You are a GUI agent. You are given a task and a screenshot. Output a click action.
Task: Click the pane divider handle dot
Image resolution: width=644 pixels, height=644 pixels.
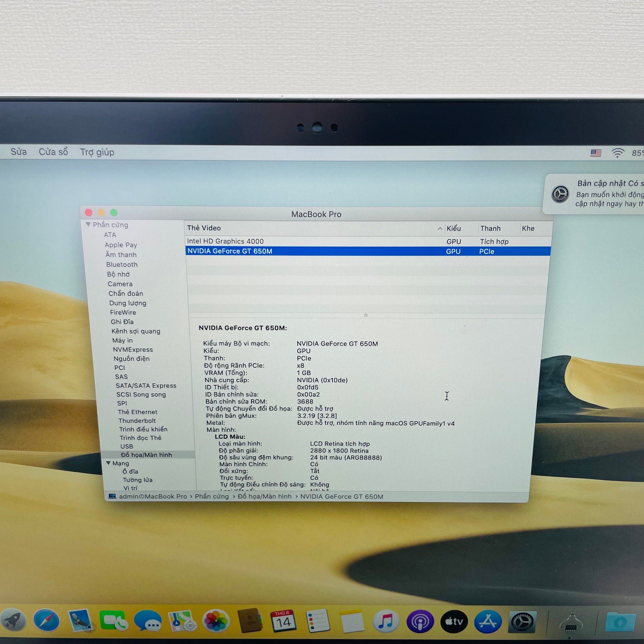click(x=366, y=315)
